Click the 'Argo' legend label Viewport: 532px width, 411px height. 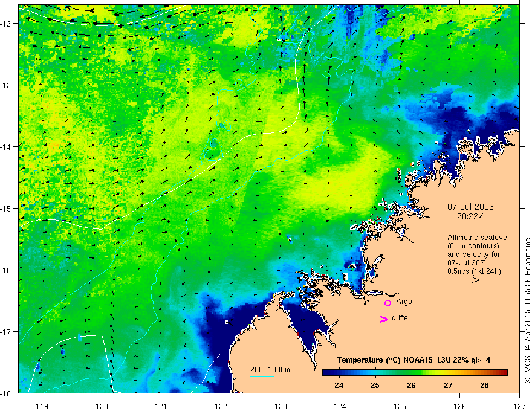point(404,302)
